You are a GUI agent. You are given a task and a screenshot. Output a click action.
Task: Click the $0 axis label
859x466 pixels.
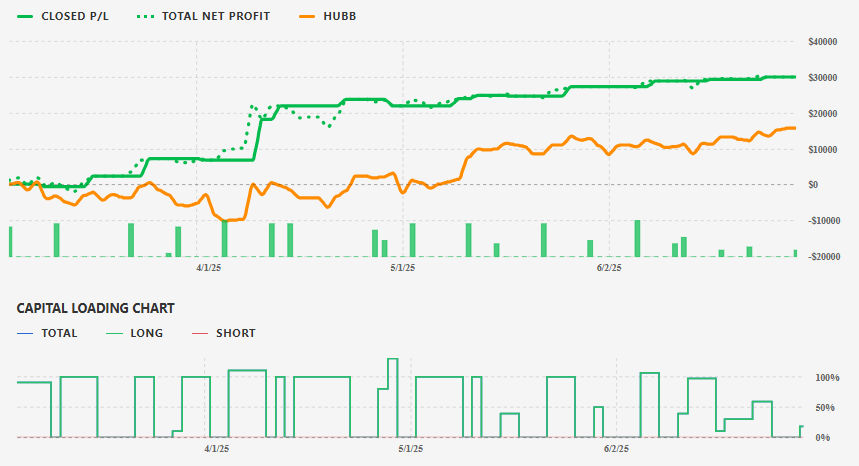[x=813, y=185]
